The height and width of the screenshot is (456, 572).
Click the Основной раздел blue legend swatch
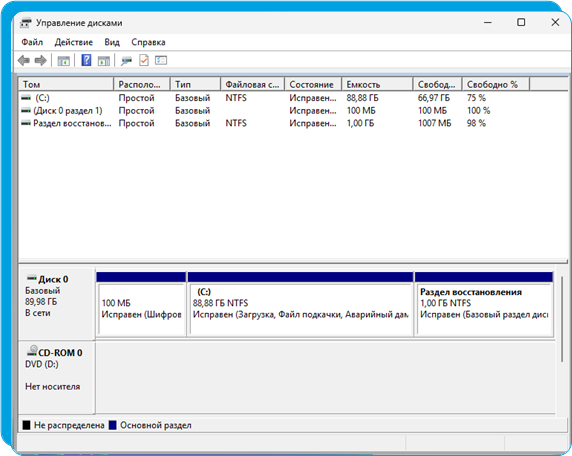pyautogui.click(x=113, y=425)
